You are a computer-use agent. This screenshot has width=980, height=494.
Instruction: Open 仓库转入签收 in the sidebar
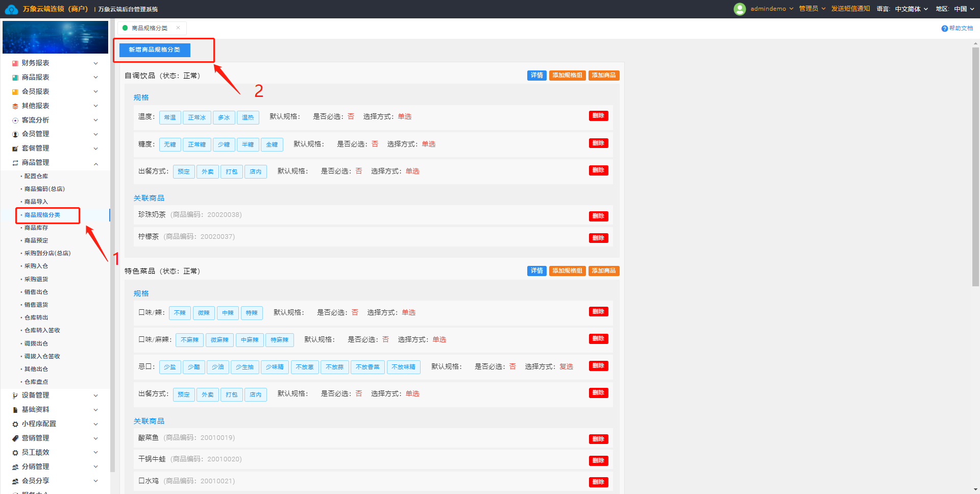point(42,330)
